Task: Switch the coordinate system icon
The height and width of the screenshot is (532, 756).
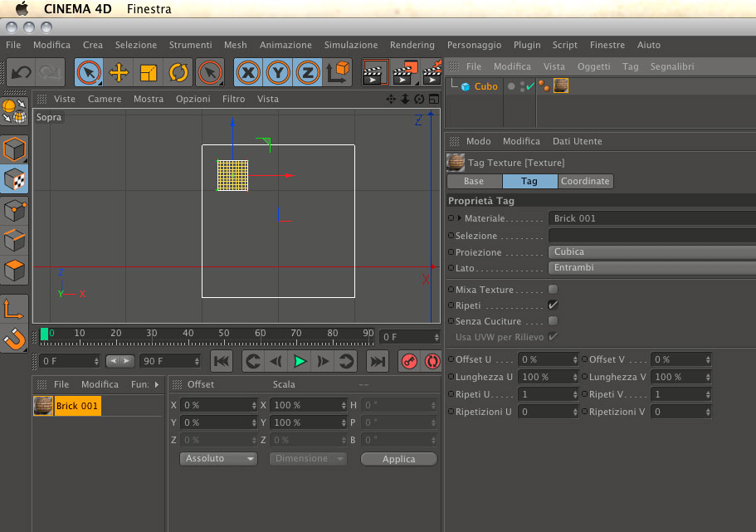Action: [338, 73]
